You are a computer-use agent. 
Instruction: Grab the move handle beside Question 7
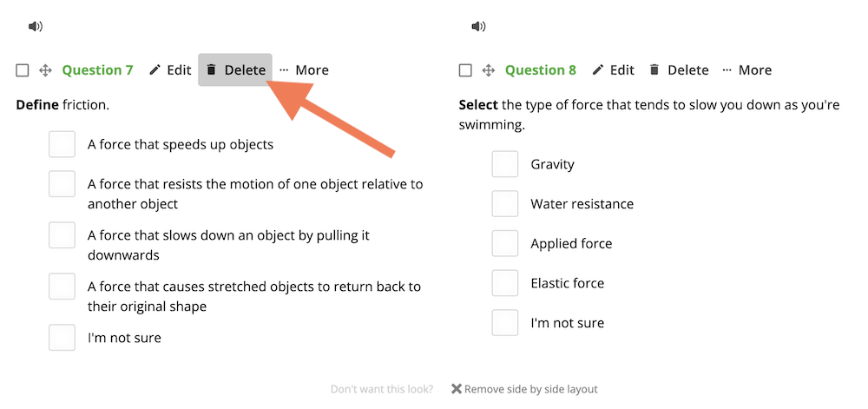(45, 70)
